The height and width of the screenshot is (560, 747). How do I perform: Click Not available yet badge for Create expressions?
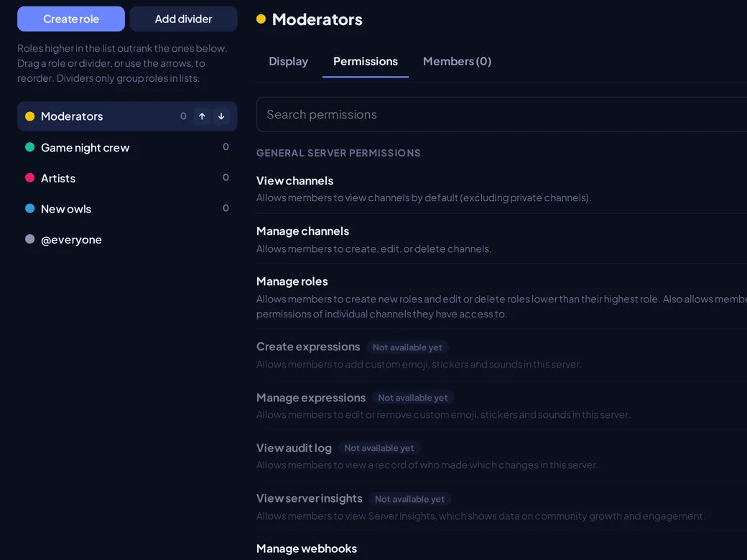point(407,347)
